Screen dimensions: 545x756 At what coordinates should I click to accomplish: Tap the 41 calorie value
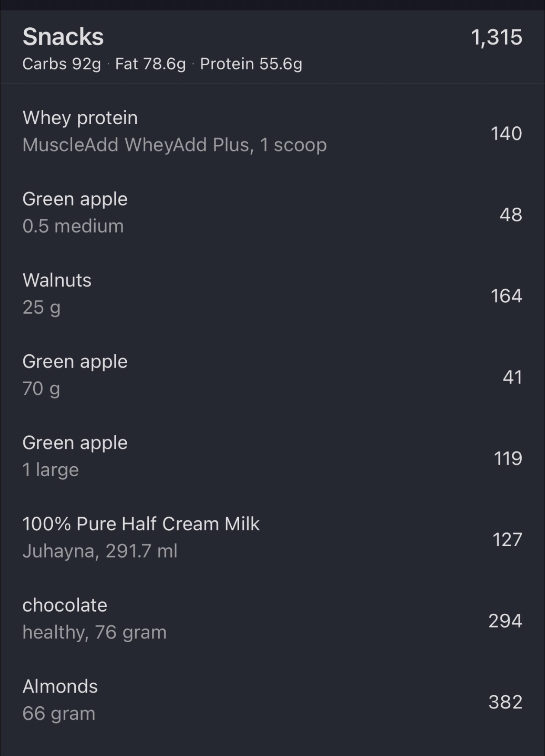pyautogui.click(x=512, y=377)
